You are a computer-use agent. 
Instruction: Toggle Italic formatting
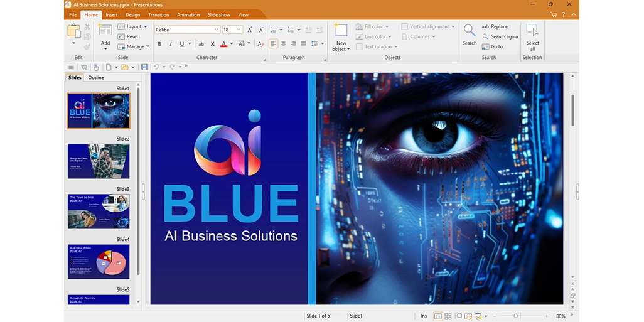click(x=170, y=44)
